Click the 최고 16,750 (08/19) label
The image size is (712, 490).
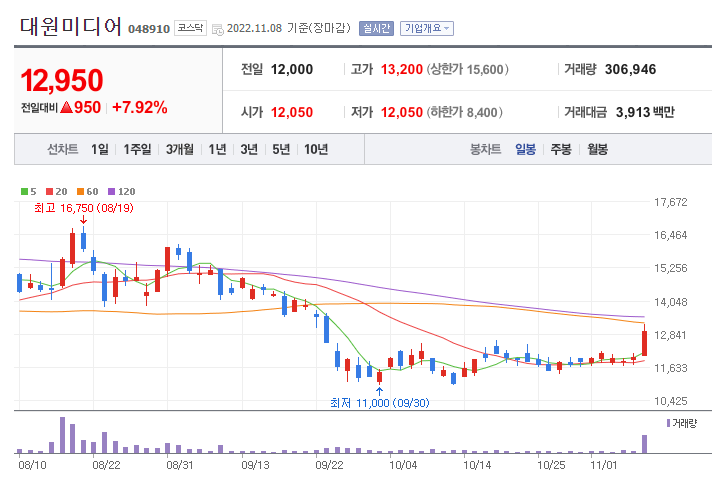point(84,208)
